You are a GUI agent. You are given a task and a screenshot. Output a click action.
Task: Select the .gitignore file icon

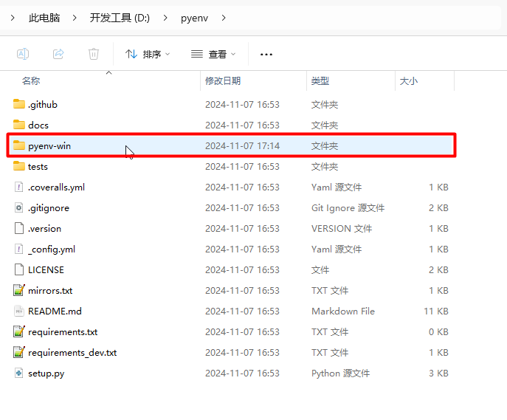coord(19,207)
